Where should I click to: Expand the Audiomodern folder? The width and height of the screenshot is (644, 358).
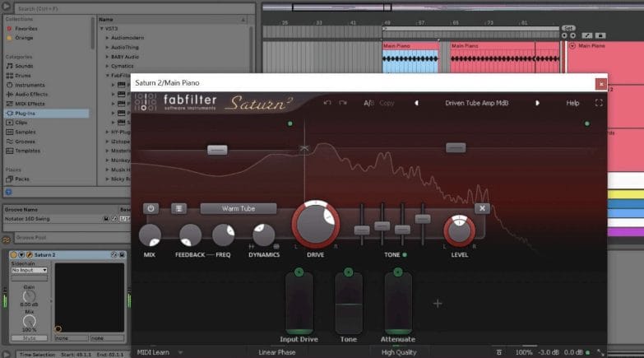tap(107, 38)
